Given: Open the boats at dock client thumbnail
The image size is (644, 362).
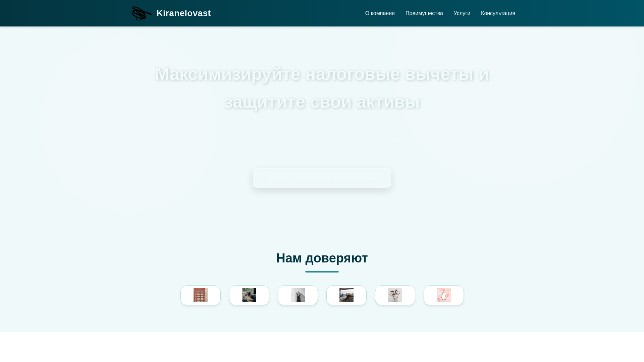Looking at the screenshot, I should point(346,295).
